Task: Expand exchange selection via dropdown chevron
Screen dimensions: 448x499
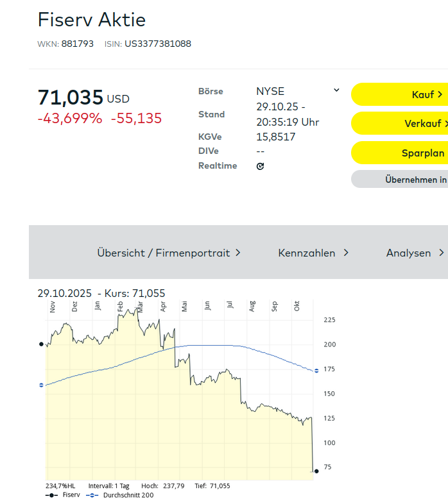Action: click(x=336, y=90)
